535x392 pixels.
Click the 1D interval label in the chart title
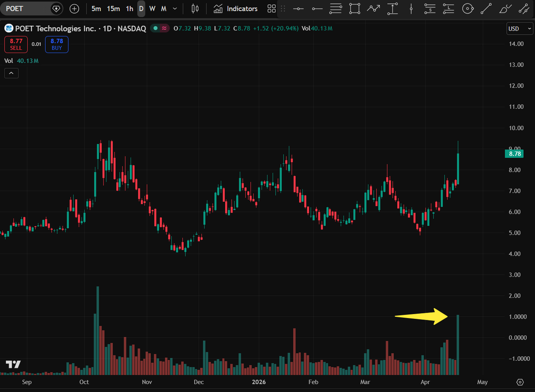106,29
